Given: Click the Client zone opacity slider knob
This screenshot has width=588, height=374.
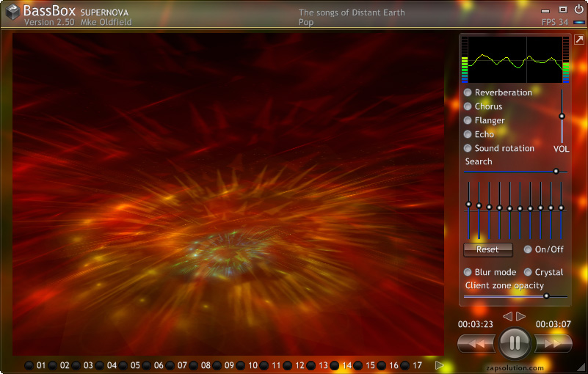Looking at the screenshot, I should tap(546, 296).
